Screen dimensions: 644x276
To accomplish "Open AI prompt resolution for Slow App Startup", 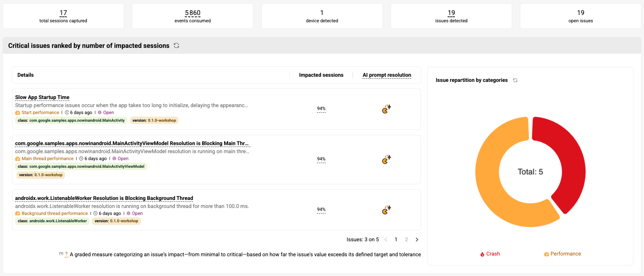I will 386,109.
